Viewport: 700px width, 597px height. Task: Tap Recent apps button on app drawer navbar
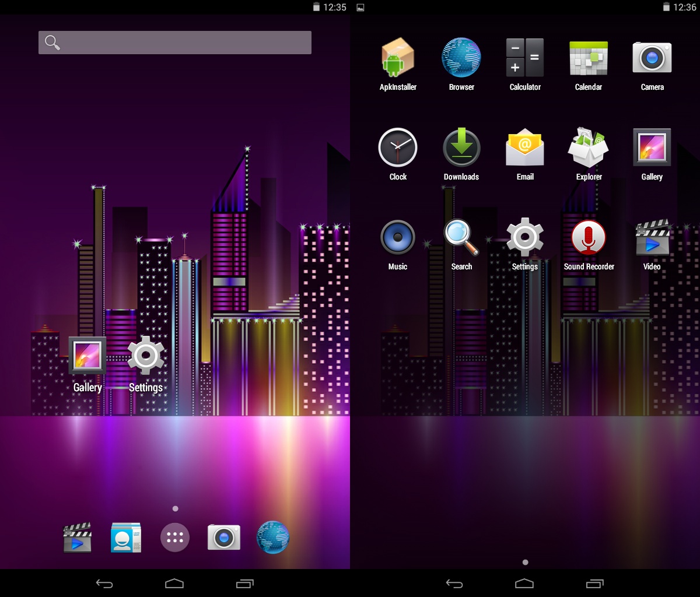pos(594,583)
